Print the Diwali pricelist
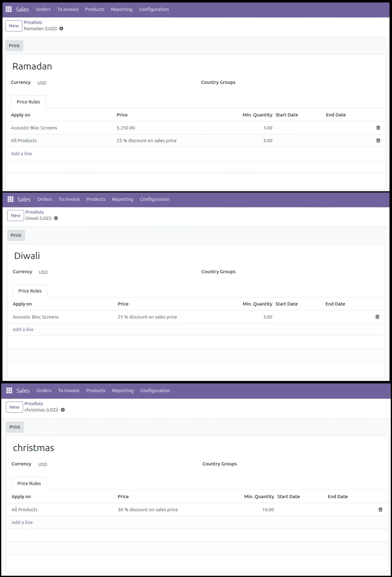392x577 pixels. [16, 235]
